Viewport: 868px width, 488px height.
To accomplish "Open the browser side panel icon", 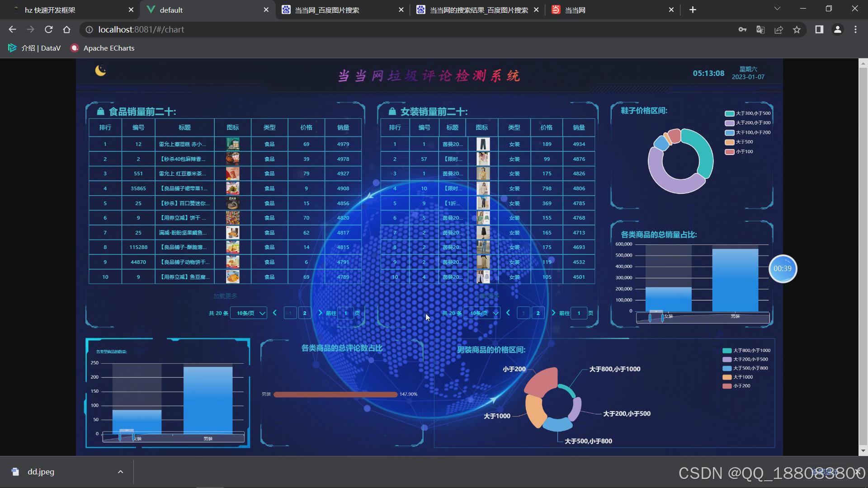I will pos(819,29).
